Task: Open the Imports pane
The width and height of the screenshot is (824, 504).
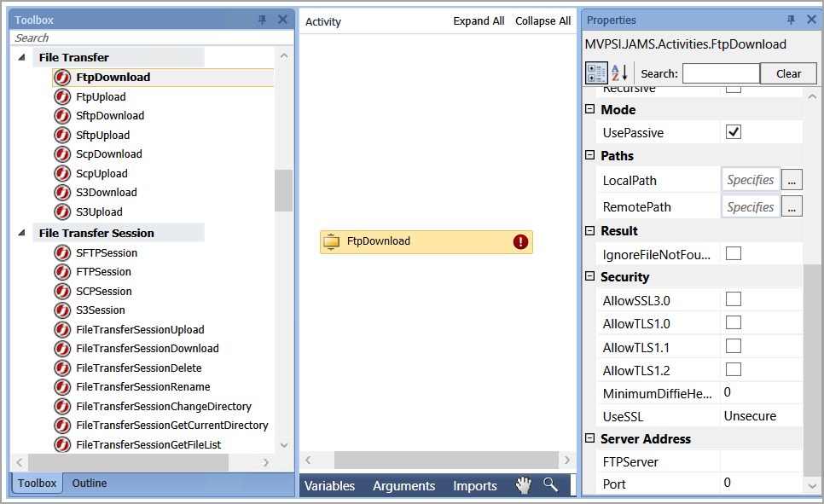Action: click(x=474, y=485)
